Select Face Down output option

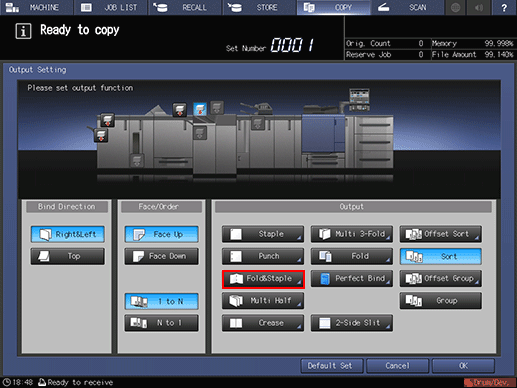(x=162, y=256)
